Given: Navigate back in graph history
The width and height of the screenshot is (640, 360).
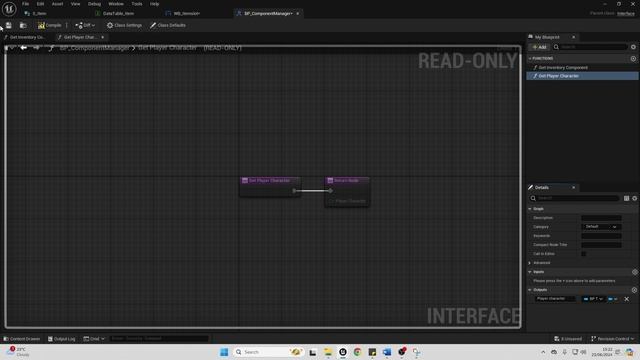Looking at the screenshot, I should click(24, 48).
